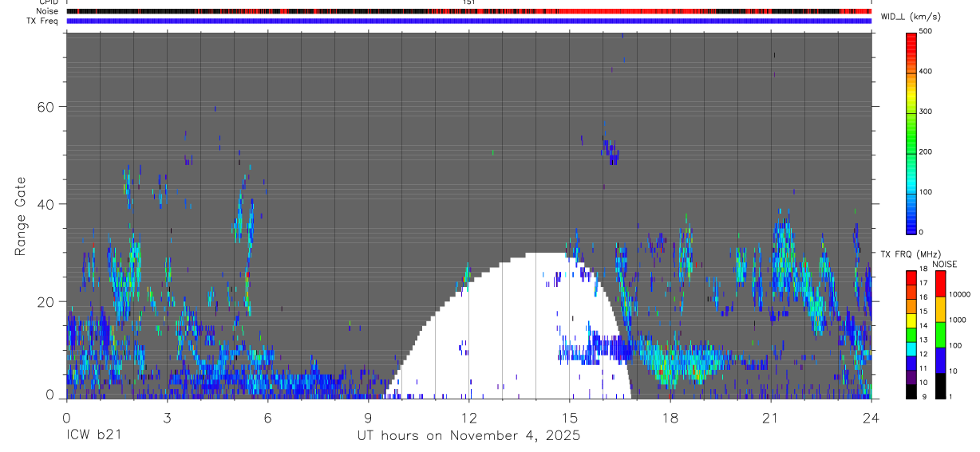Click the 10000 tick of the NOISE legend

[x=959, y=294]
